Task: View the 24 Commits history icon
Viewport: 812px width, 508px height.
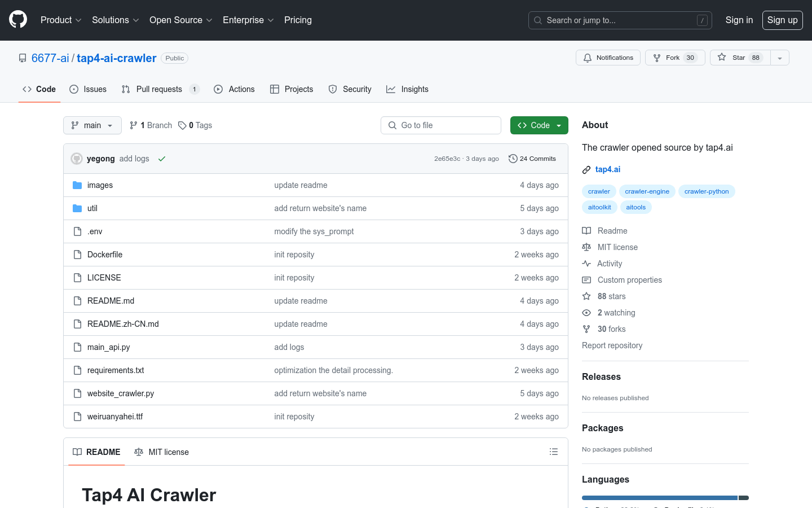Action: [x=513, y=159]
